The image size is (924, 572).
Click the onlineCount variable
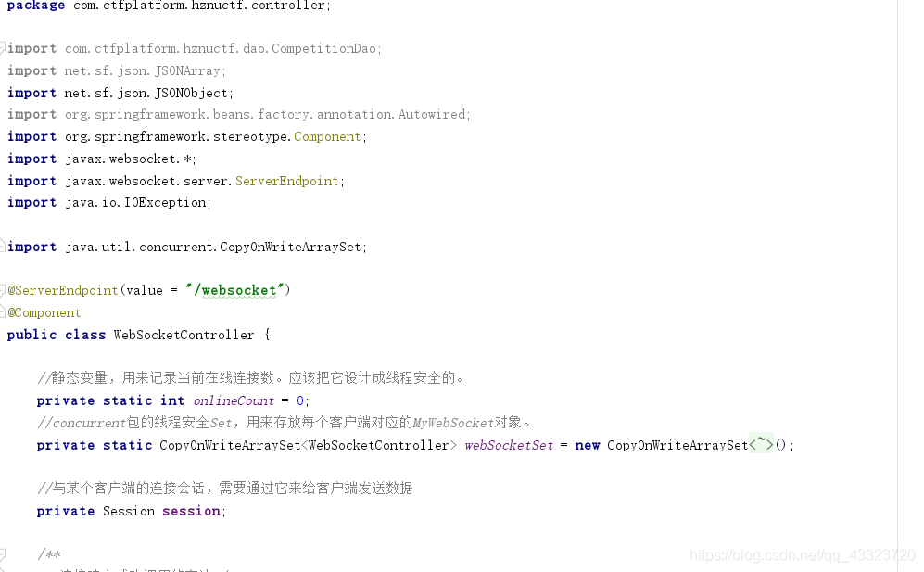(234, 401)
